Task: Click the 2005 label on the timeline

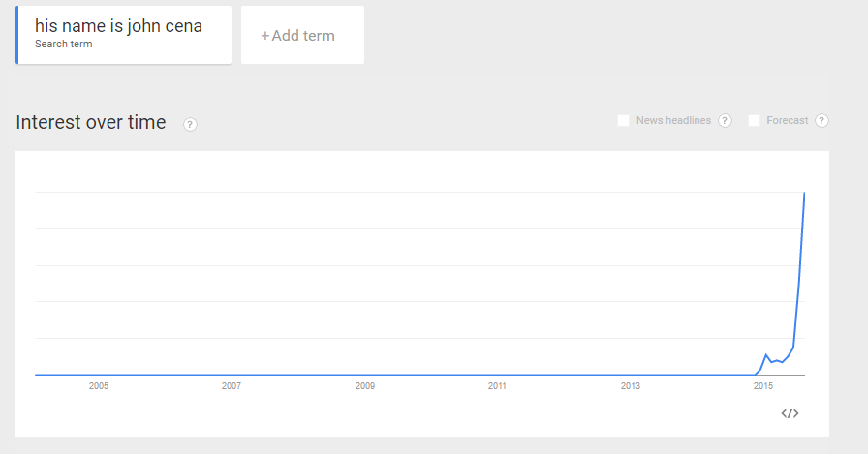Action: tap(99, 386)
